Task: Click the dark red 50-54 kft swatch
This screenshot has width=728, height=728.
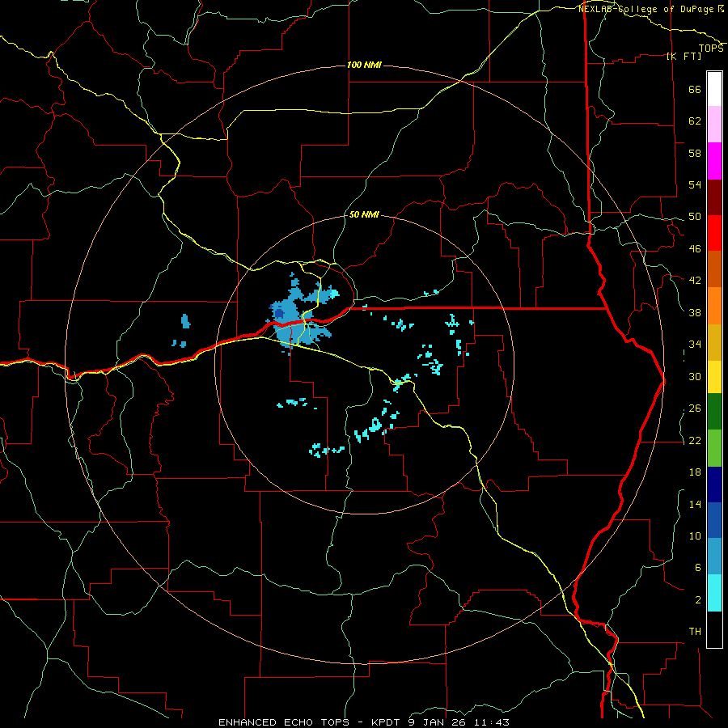Action: [x=714, y=198]
